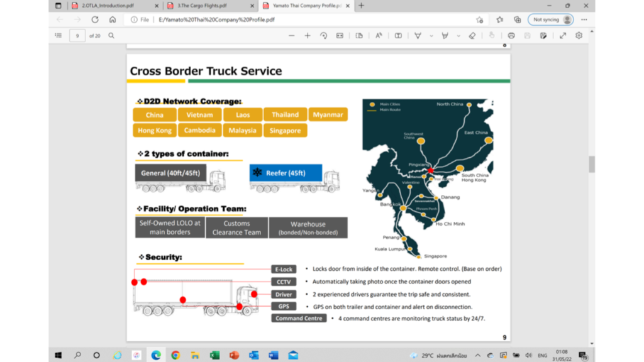Click 'Reefer (45ft)' container label
Viewport: 644px width, 362px height.
(x=286, y=173)
